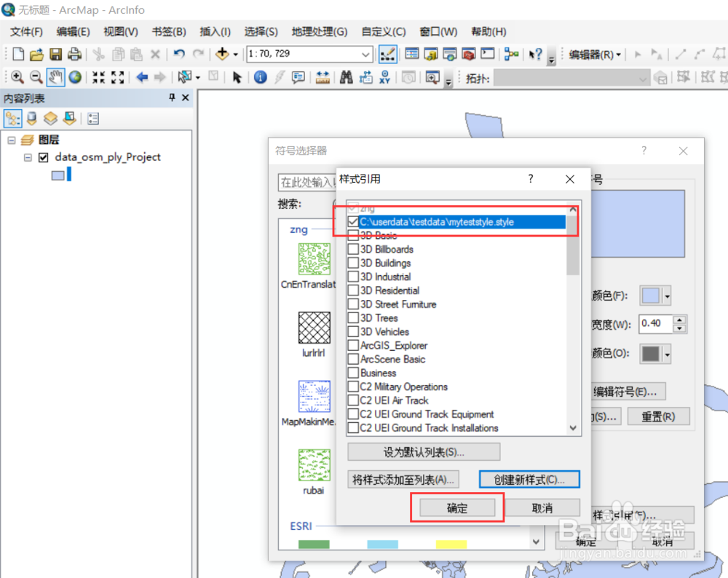Check the 3D Billboards style
The height and width of the screenshot is (578, 728).
click(x=353, y=249)
